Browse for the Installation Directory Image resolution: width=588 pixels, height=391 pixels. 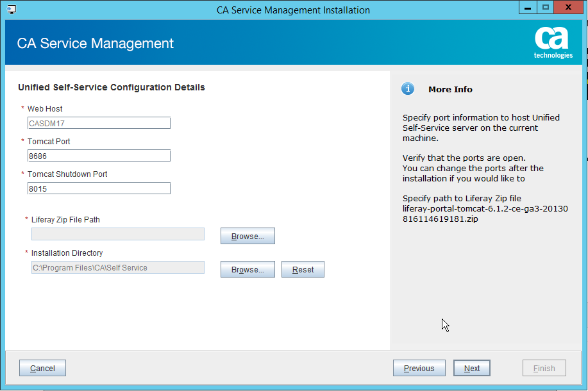point(248,269)
